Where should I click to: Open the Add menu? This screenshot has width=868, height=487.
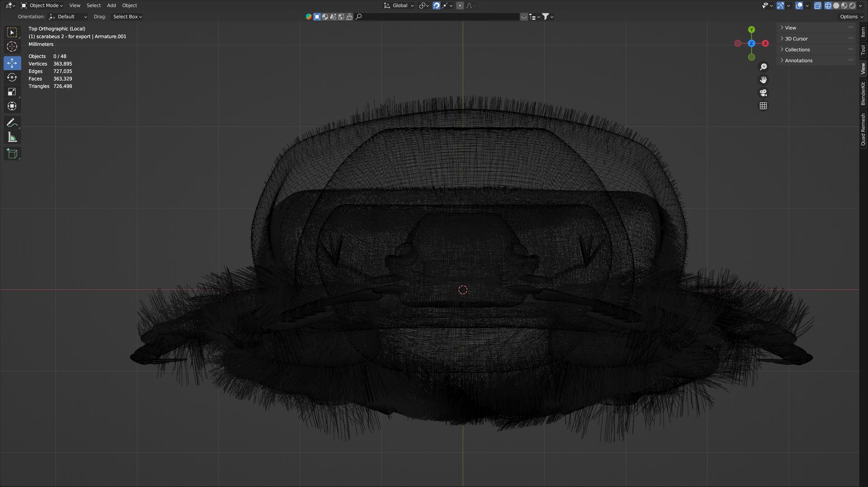click(x=111, y=5)
